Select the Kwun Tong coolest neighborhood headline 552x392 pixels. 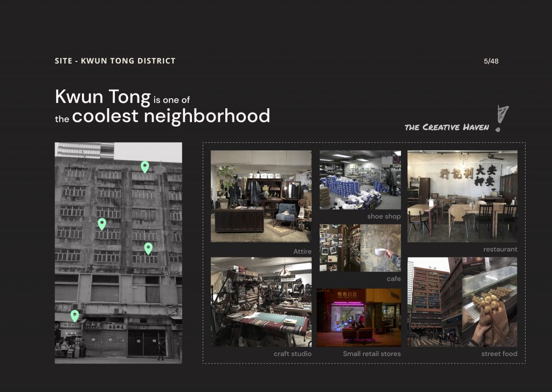[x=162, y=106]
